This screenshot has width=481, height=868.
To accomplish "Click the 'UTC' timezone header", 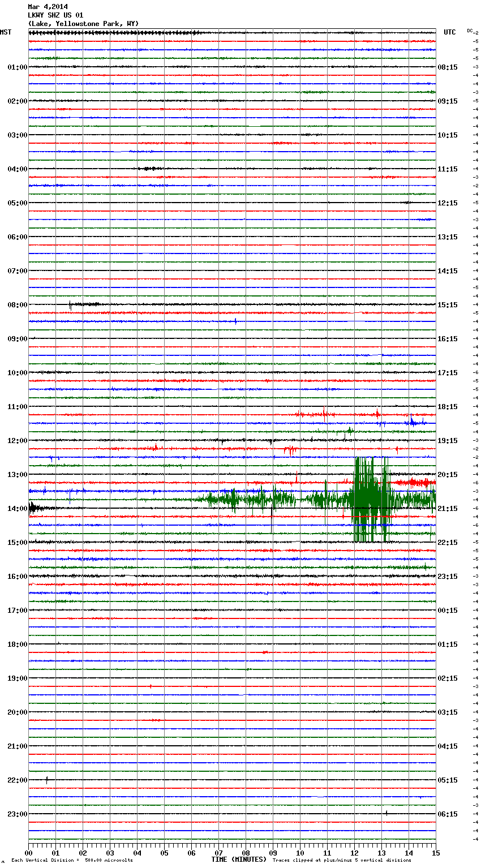I will [x=450, y=32].
